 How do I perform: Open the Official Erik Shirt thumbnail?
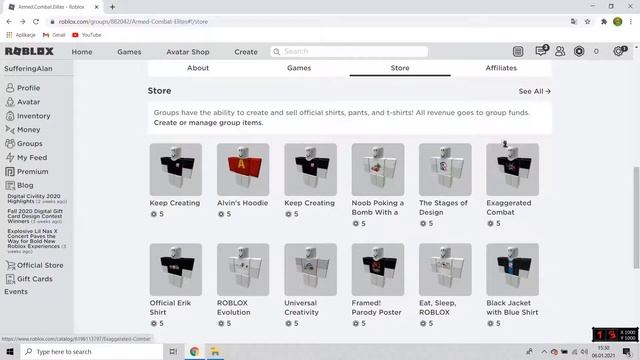(x=176, y=269)
